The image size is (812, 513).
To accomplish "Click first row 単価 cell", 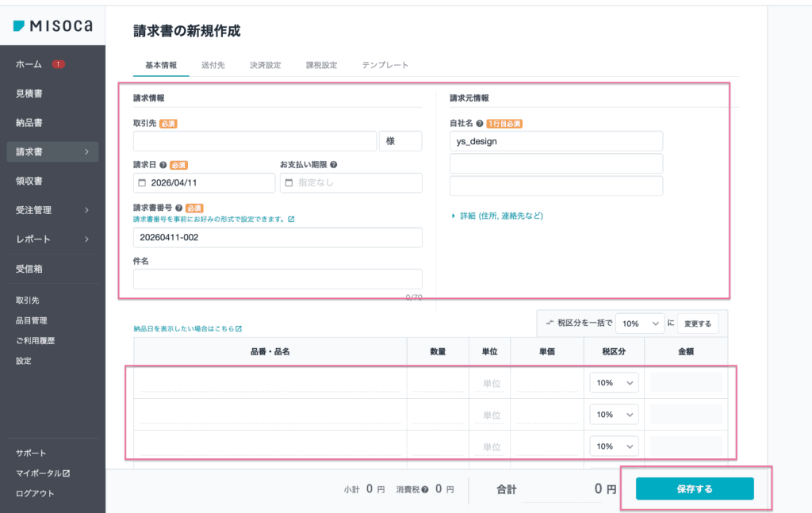I will (x=547, y=383).
